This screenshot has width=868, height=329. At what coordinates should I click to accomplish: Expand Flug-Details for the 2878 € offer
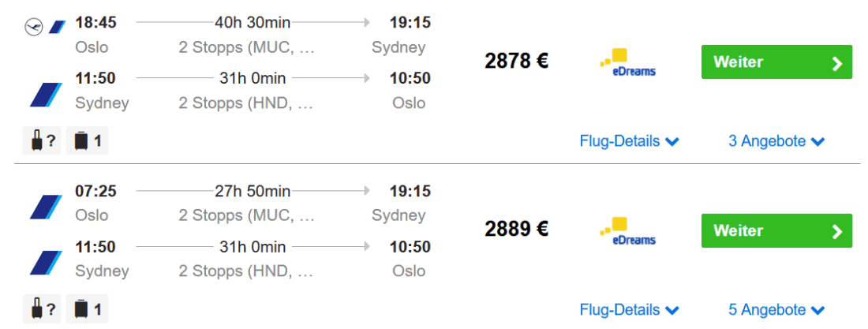[629, 141]
